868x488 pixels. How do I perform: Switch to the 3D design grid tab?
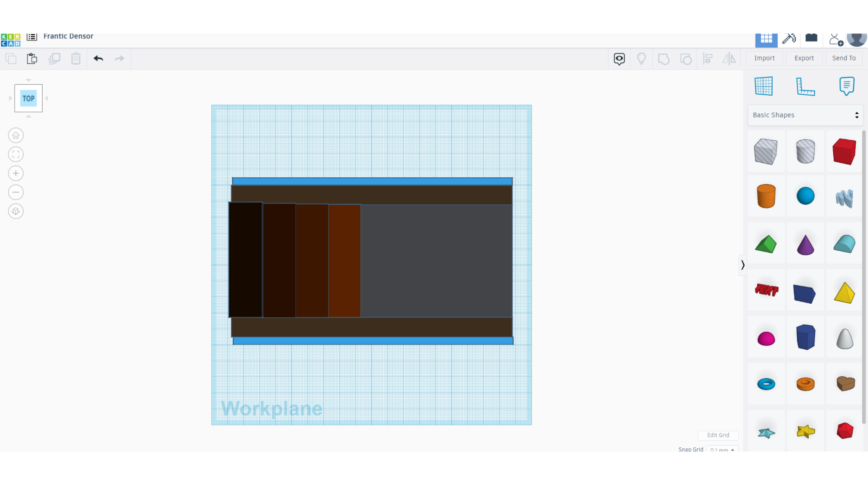pyautogui.click(x=766, y=39)
